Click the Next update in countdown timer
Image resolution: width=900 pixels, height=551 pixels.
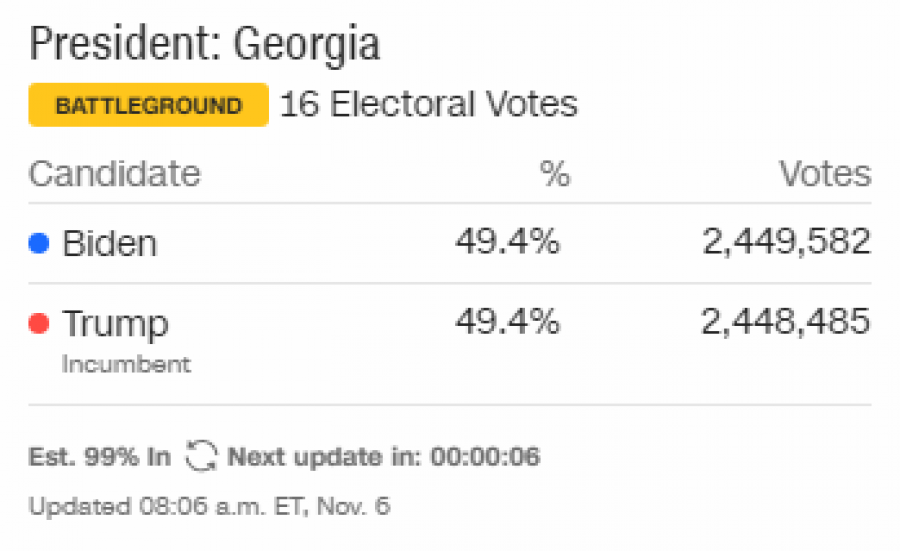[x=383, y=457]
